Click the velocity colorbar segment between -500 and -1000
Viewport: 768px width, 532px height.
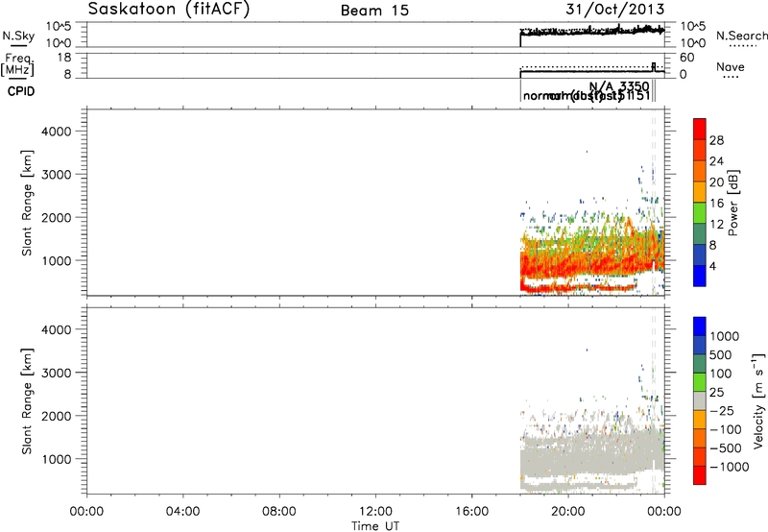pos(700,456)
